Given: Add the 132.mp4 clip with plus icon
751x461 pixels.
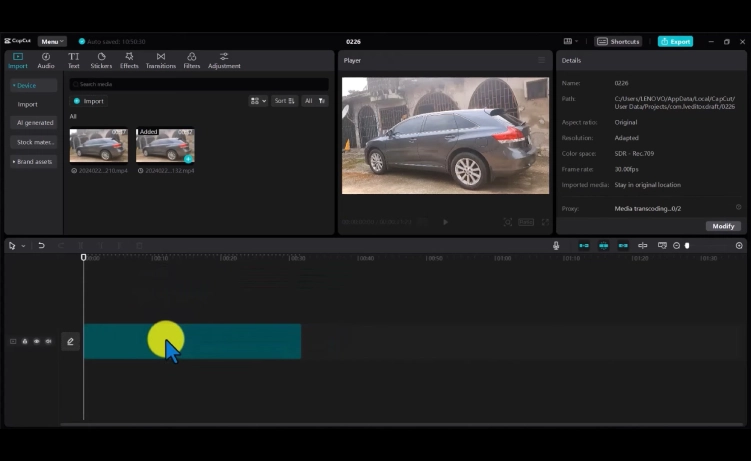Looking at the screenshot, I should click(x=188, y=158).
